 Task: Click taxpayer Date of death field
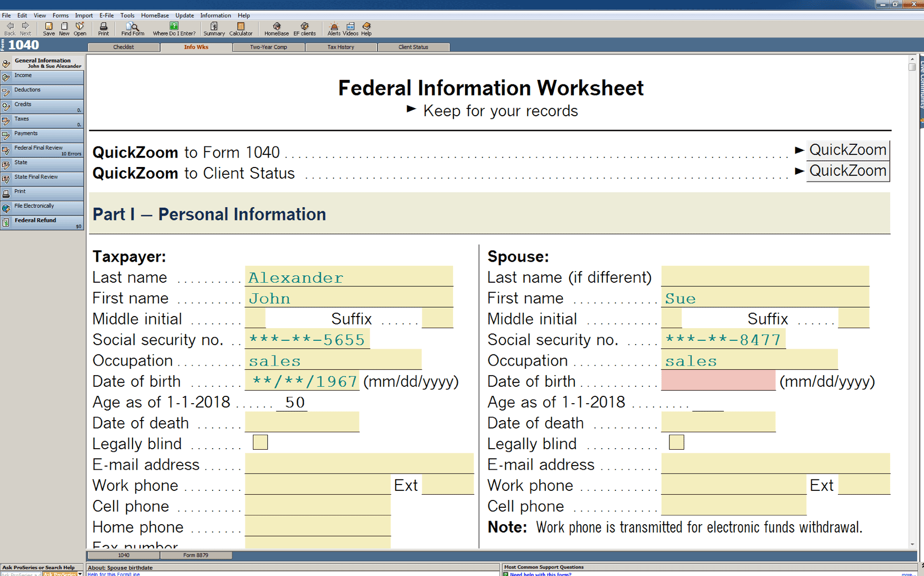point(302,422)
